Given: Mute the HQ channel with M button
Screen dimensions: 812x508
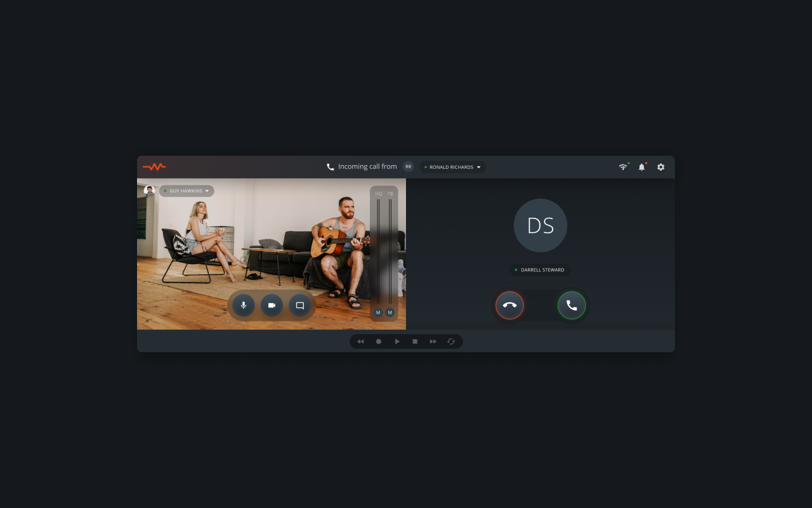Looking at the screenshot, I should (x=378, y=312).
